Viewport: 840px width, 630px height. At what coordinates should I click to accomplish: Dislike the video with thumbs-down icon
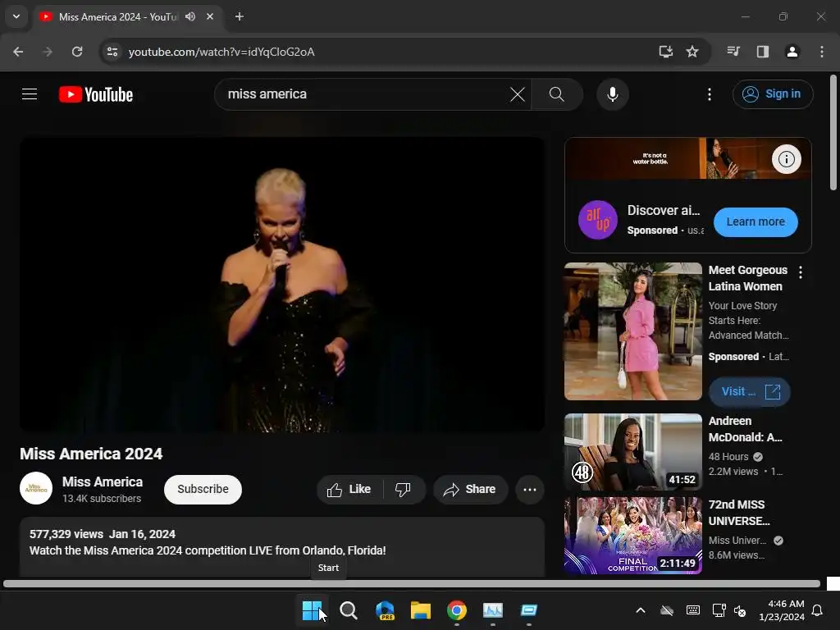(x=403, y=489)
